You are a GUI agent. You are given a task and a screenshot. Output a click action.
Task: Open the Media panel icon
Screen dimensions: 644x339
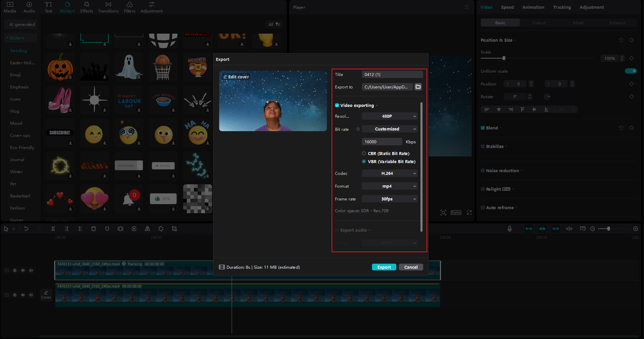click(x=10, y=7)
